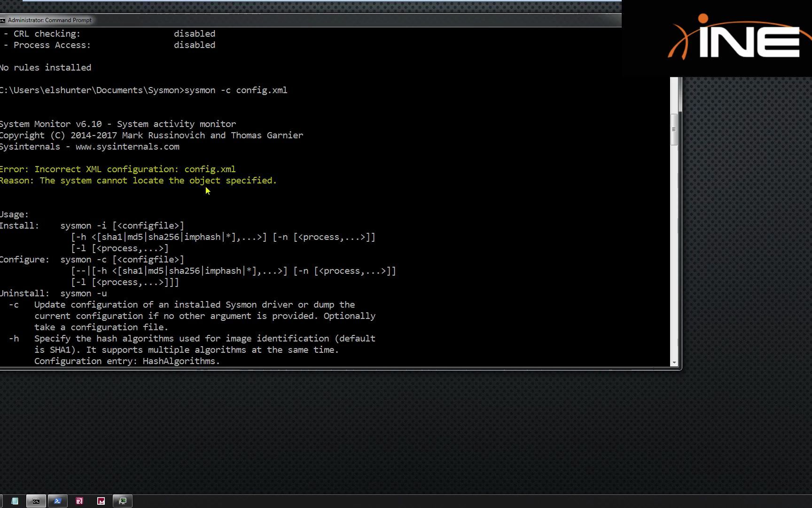812x508 pixels.
Task: Click the 'Error: Incorrect XML configuration' line
Action: tap(117, 169)
